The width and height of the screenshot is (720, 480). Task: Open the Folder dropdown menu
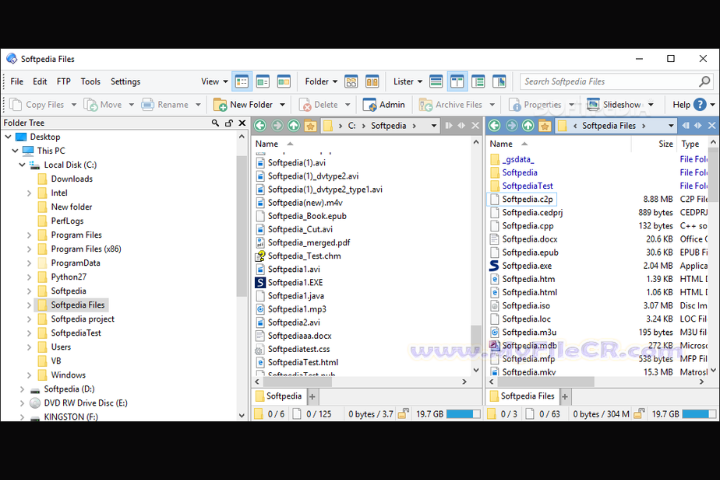[x=321, y=82]
